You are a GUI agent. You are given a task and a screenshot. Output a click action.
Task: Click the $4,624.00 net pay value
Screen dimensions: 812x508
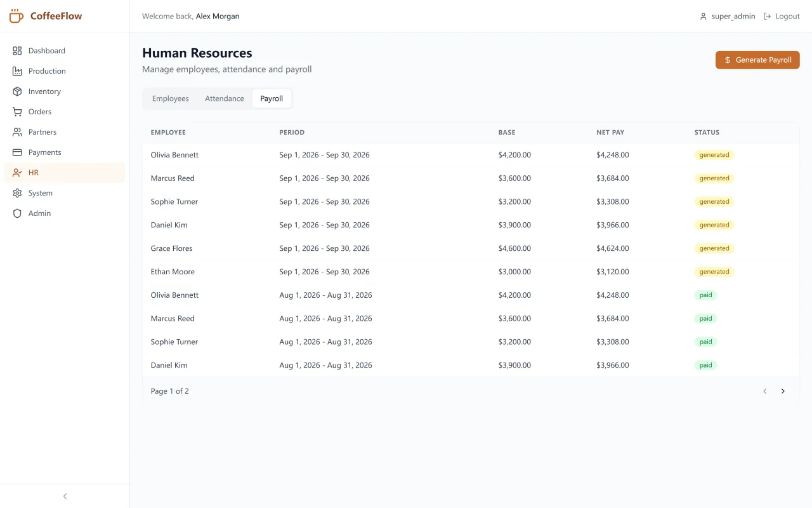click(x=613, y=248)
